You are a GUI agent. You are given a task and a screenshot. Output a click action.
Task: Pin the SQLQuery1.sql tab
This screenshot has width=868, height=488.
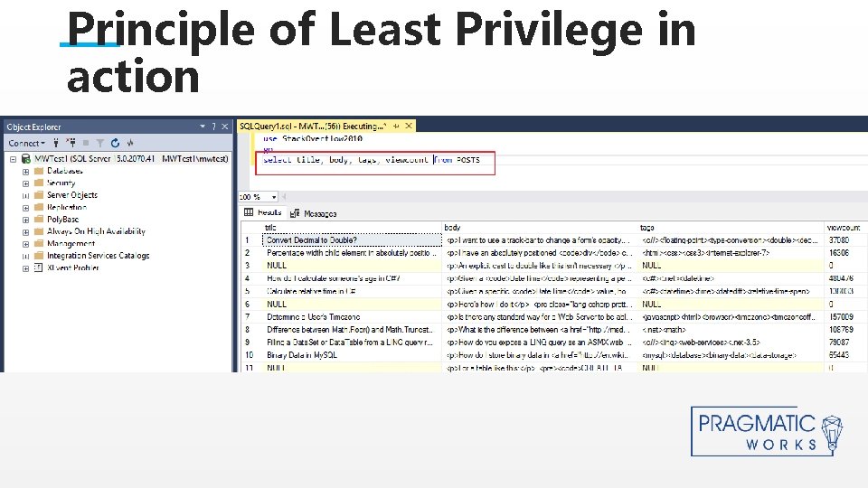coord(396,127)
